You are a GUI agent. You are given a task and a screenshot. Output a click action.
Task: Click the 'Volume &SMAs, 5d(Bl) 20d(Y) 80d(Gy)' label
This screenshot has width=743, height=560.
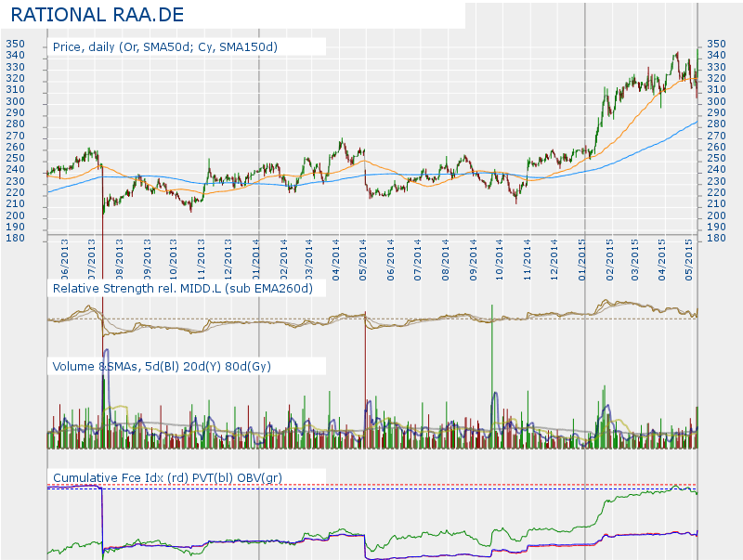pos(162,366)
